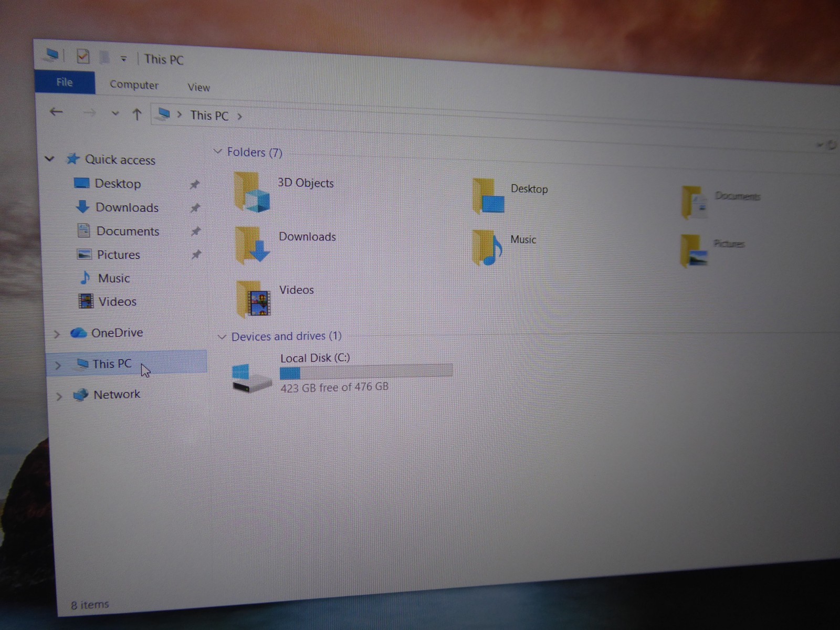Switch to the Computer ribbon tab
This screenshot has height=630, width=840.
tap(134, 85)
